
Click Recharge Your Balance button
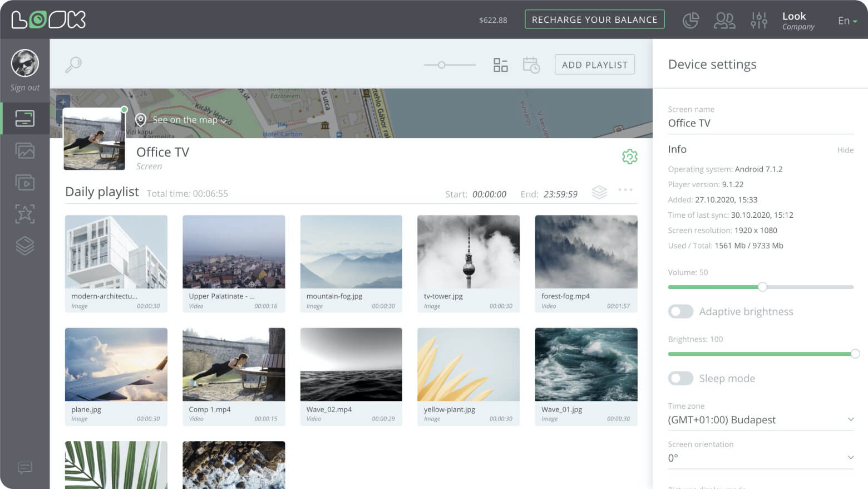click(x=594, y=19)
